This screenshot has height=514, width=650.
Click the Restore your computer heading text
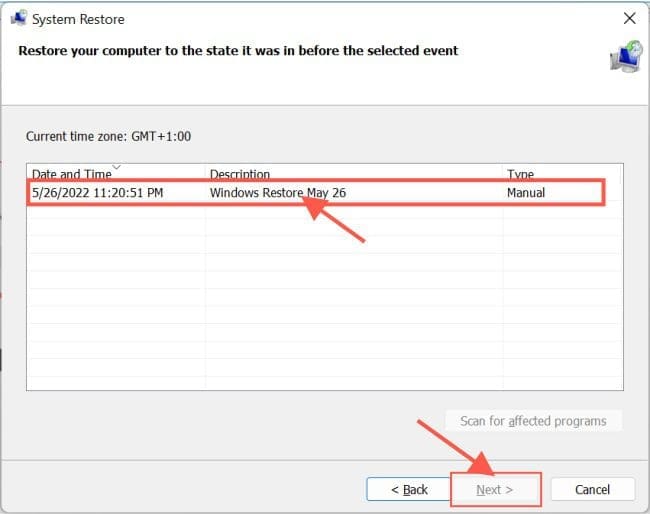point(238,50)
